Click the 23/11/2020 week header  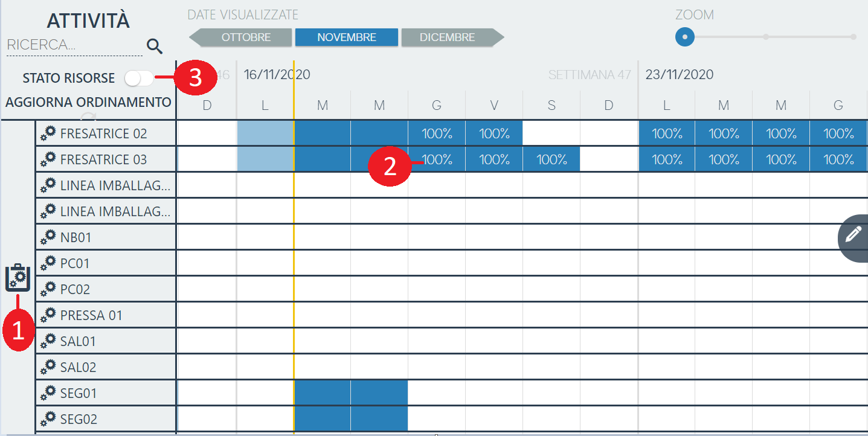679,75
